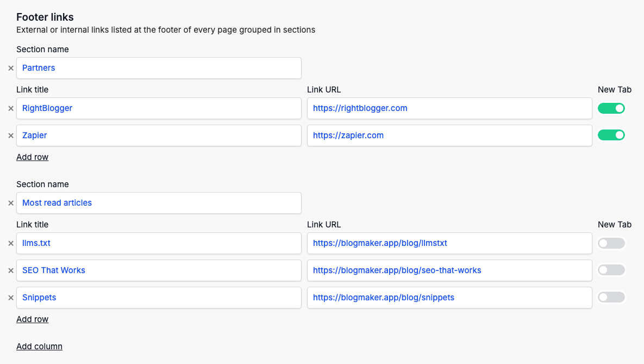644x364 pixels.
Task: Disable New Tab for RightBlogger link
Action: 611,108
